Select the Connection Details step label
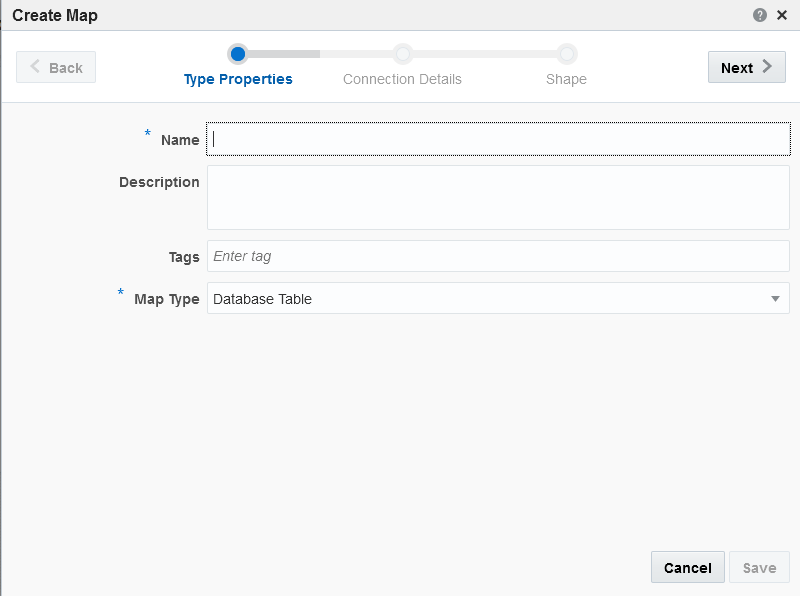The width and height of the screenshot is (800, 596). (x=402, y=79)
